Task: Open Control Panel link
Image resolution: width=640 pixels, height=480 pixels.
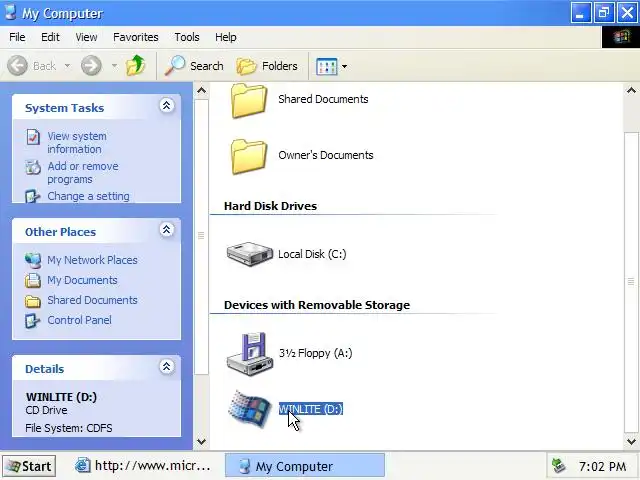Action: tap(79, 320)
